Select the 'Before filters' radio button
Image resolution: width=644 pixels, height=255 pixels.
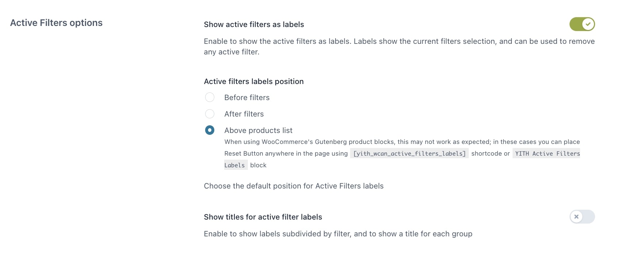tap(210, 97)
